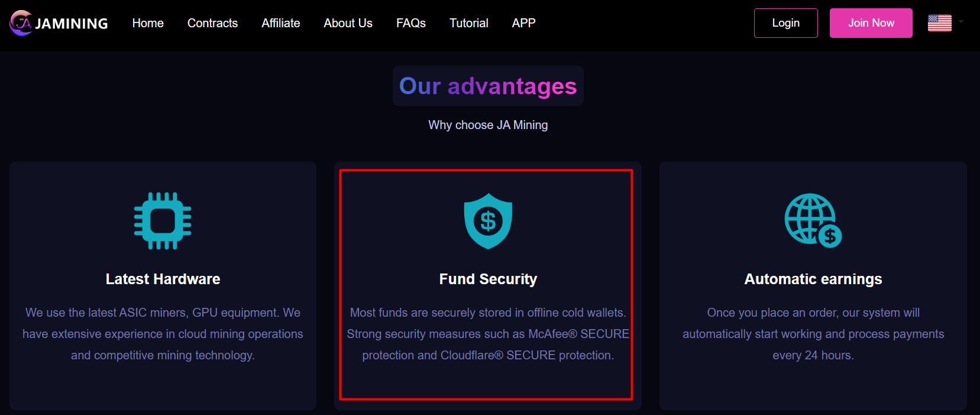Click the Automatic earnings card title
The height and width of the screenshot is (415, 980).
point(813,279)
